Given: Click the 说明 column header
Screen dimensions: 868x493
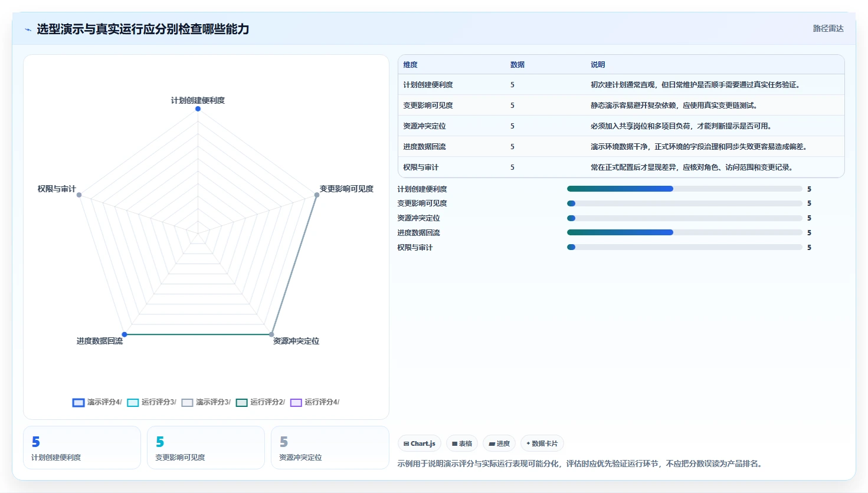Looking at the screenshot, I should pyautogui.click(x=598, y=65).
